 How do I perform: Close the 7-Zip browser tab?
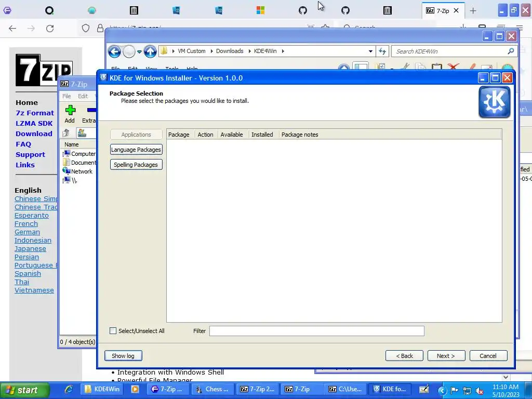pyautogui.click(x=456, y=10)
